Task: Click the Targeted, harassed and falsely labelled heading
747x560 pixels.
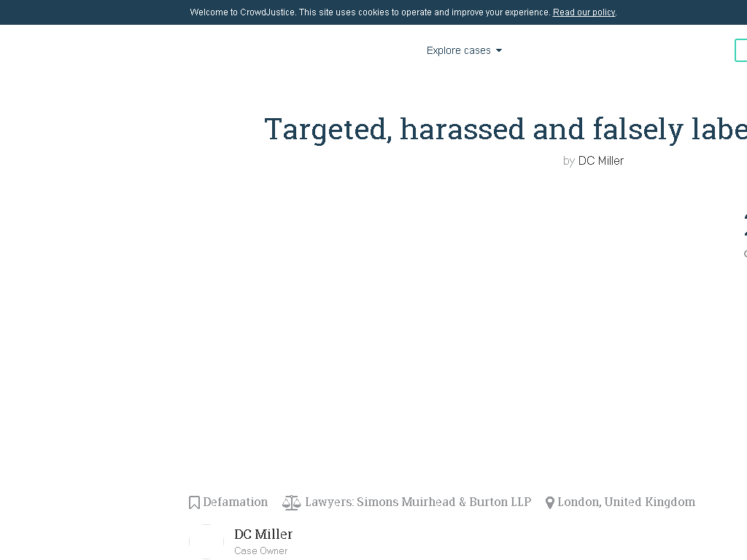Action: (x=506, y=129)
